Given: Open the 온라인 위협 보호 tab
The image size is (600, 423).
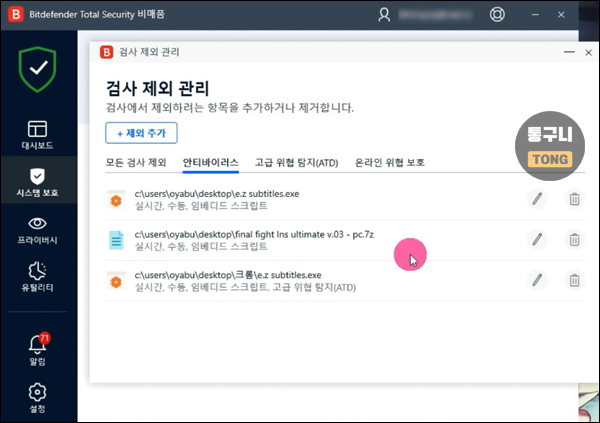Looking at the screenshot, I should [390, 162].
